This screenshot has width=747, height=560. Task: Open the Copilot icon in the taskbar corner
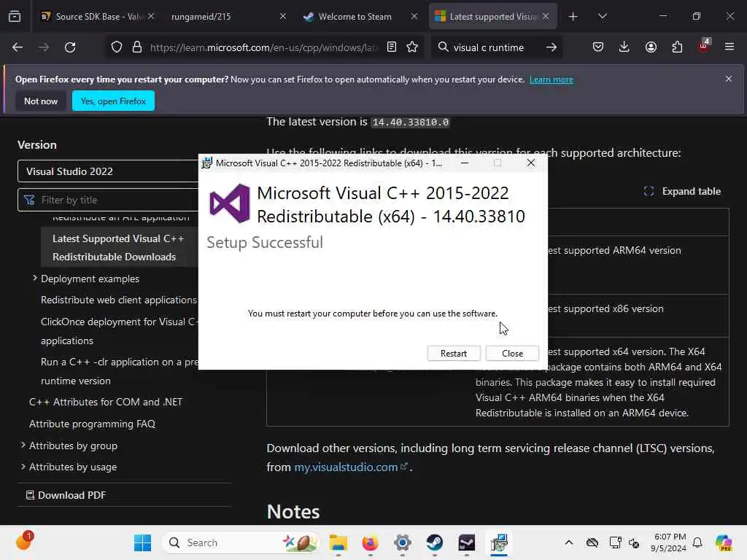click(723, 542)
